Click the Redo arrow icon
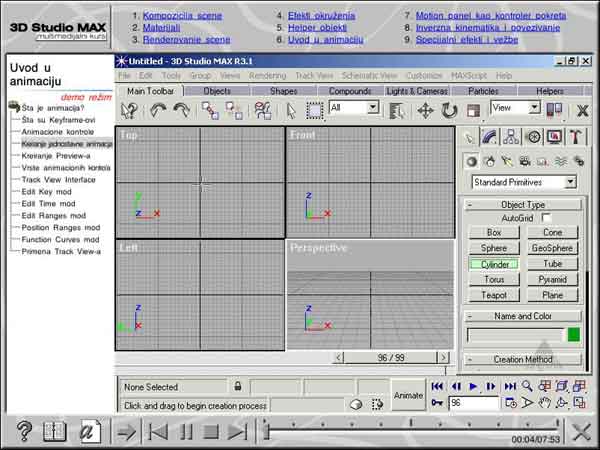This screenshot has height=450, width=600. pyautogui.click(x=181, y=110)
